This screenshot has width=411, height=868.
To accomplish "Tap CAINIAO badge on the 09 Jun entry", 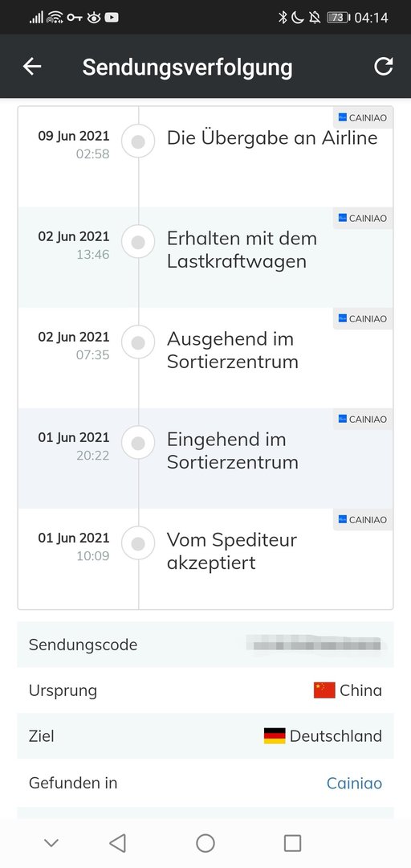I will click(x=363, y=118).
